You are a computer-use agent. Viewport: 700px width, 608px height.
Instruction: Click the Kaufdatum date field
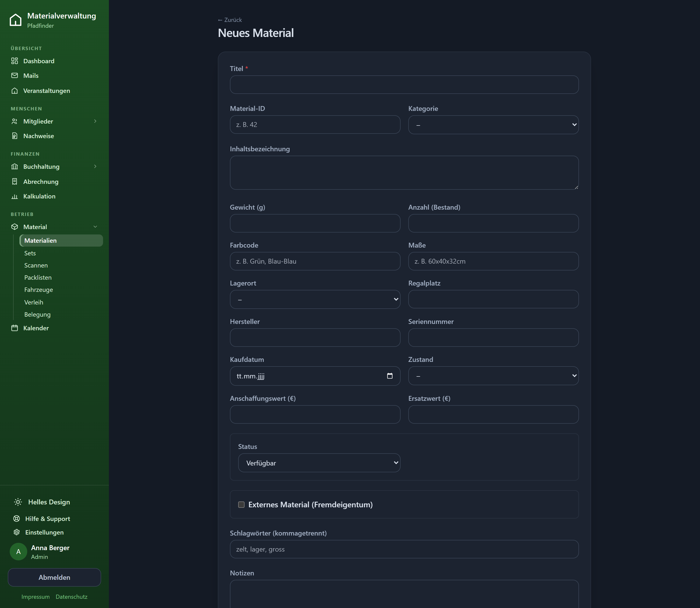coord(315,376)
